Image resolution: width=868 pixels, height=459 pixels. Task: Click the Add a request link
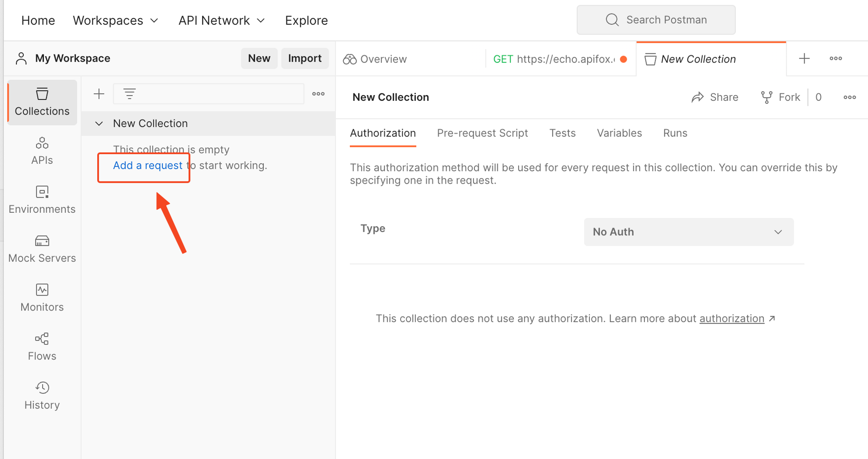click(x=148, y=165)
